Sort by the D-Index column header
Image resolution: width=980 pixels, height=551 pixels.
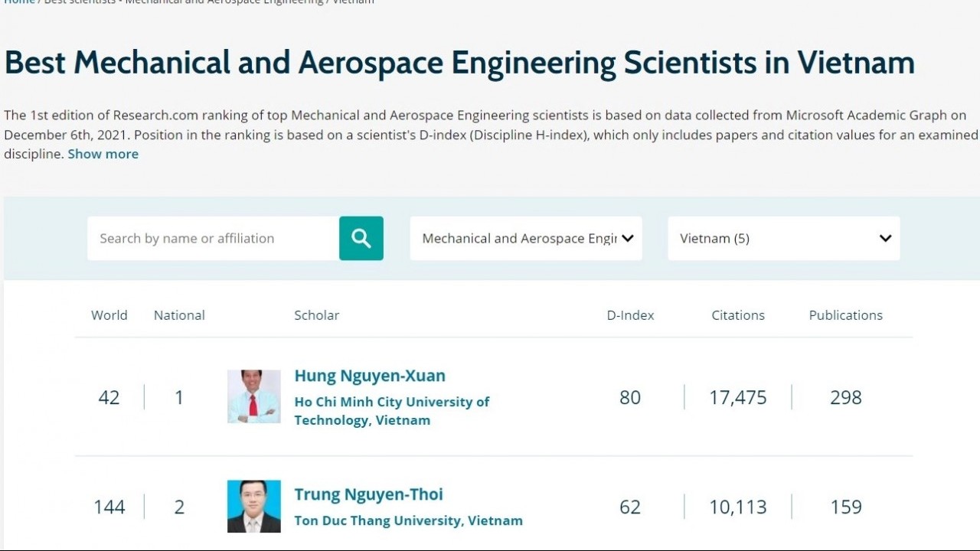coord(630,315)
